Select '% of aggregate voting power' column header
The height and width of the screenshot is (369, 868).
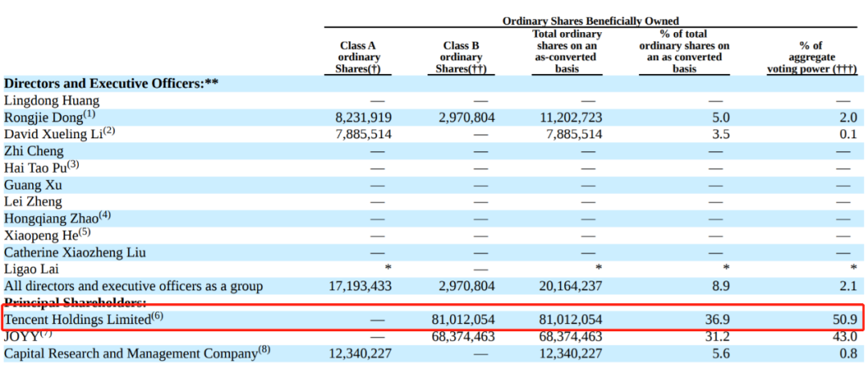click(x=812, y=57)
